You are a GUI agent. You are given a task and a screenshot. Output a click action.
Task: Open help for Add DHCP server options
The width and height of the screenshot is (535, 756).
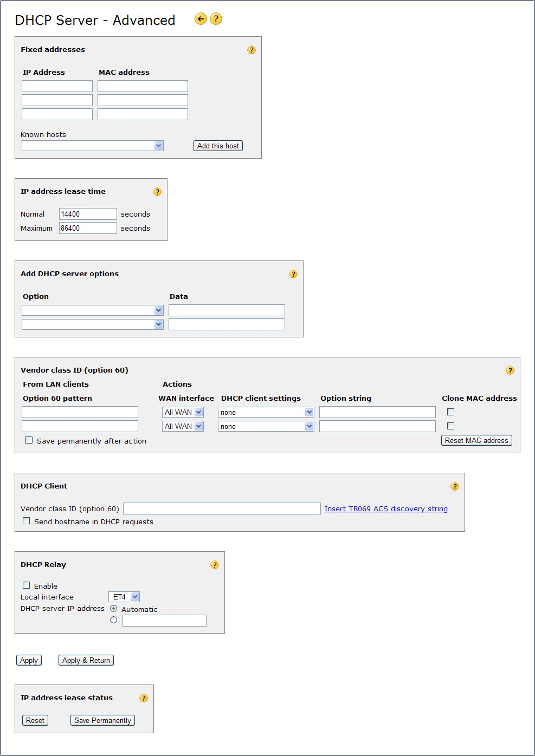[x=293, y=274]
